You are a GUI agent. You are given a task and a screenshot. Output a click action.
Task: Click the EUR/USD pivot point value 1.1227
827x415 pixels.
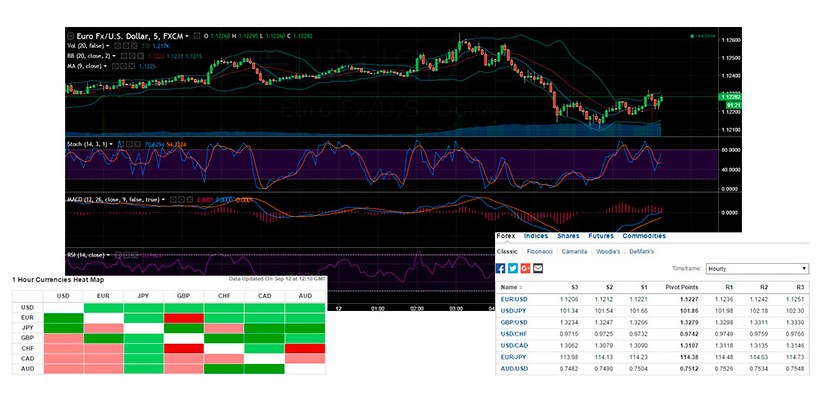coord(689,299)
